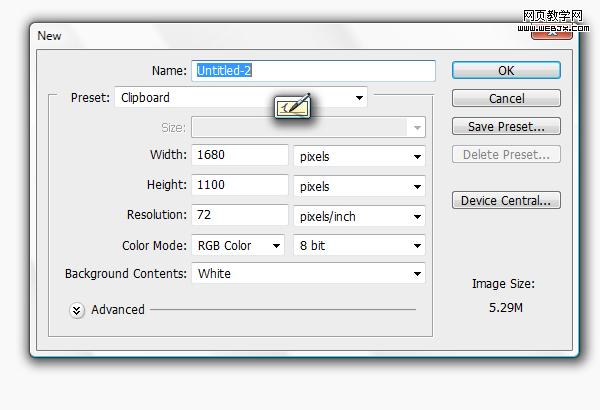Open the Background Contents White dropdown
This screenshot has height=410, width=600.
308,273
